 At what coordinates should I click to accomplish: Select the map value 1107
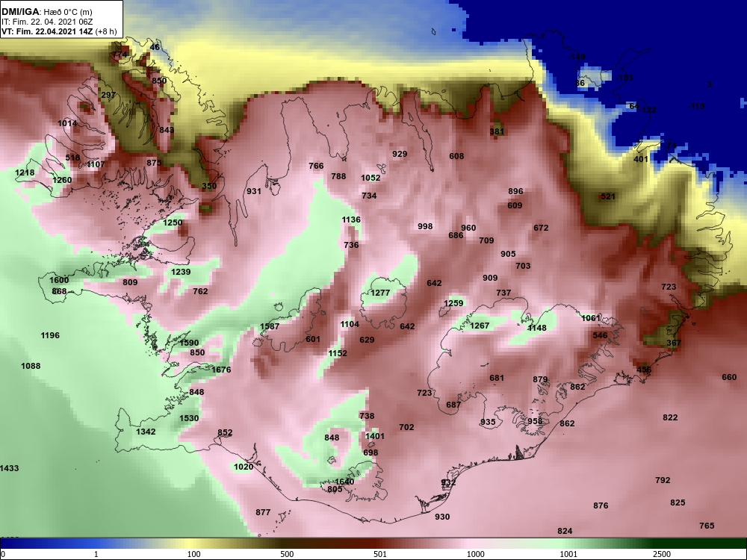pos(96,164)
